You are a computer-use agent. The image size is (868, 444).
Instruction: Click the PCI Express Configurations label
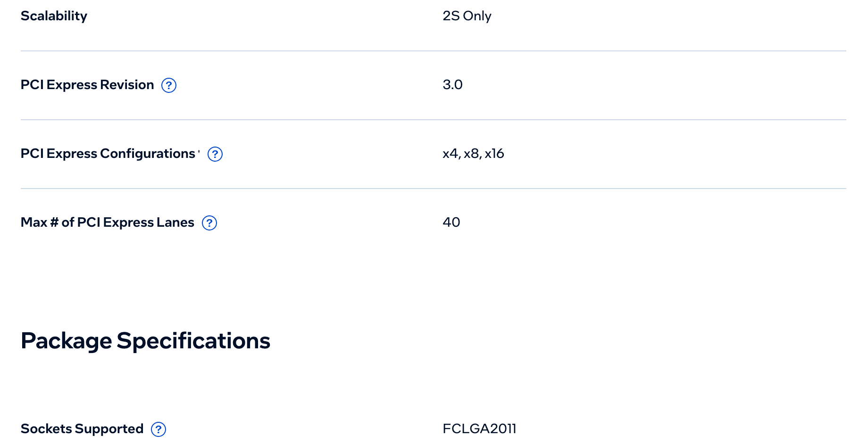(108, 154)
